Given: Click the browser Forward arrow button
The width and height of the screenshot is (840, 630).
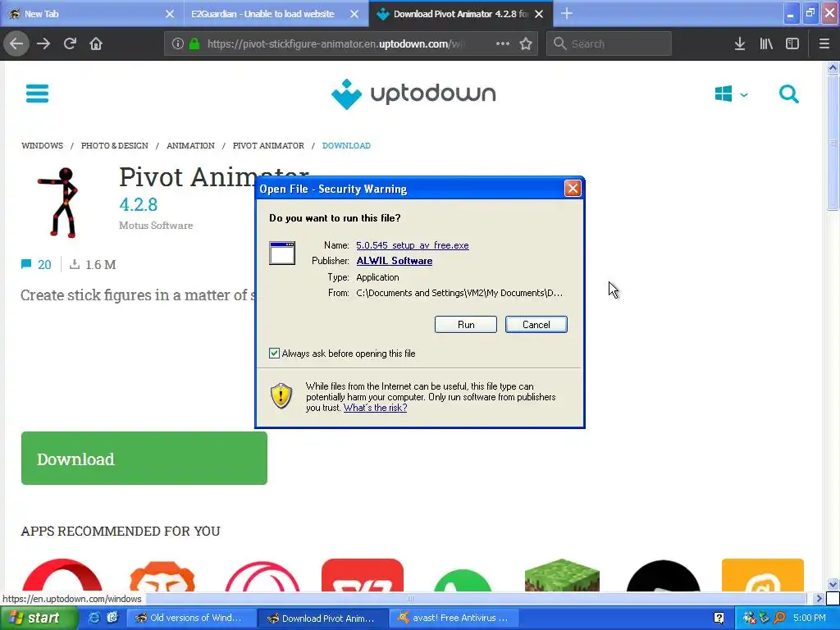Looking at the screenshot, I should [43, 43].
